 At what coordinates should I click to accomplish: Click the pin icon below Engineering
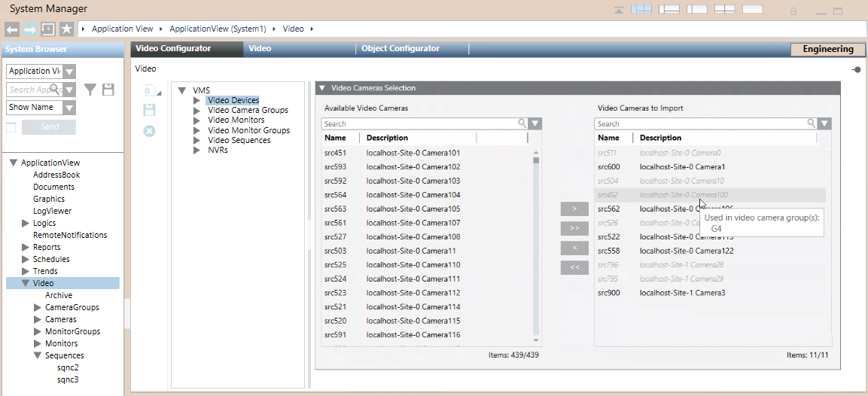point(856,69)
